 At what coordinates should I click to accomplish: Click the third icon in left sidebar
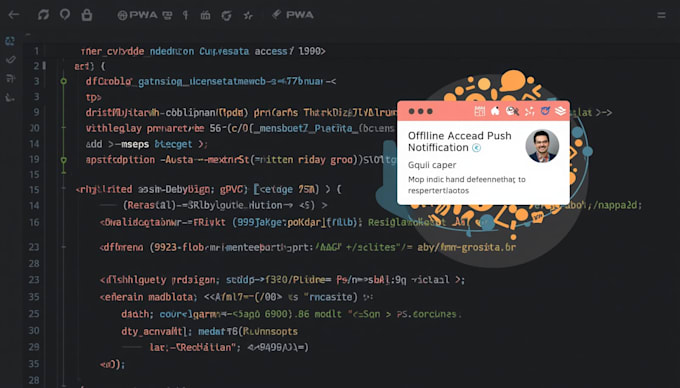(x=10, y=78)
